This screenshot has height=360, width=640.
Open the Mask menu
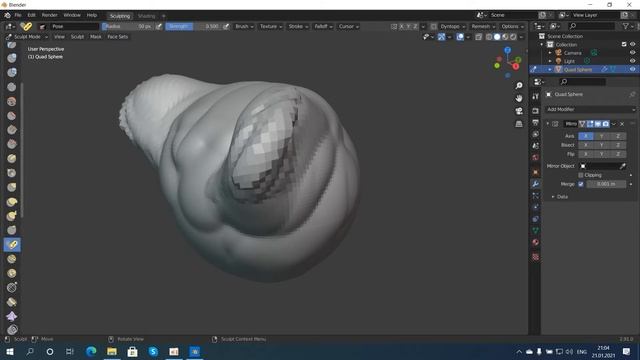[96, 37]
